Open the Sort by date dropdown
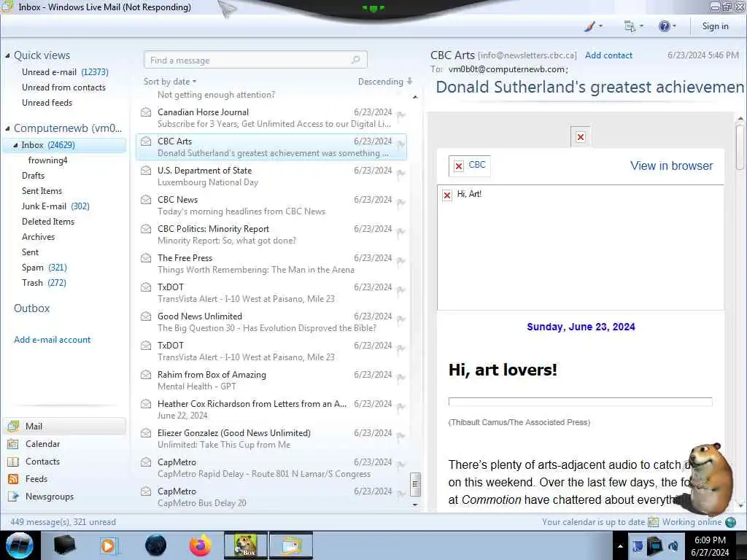747x560 pixels. pos(170,82)
